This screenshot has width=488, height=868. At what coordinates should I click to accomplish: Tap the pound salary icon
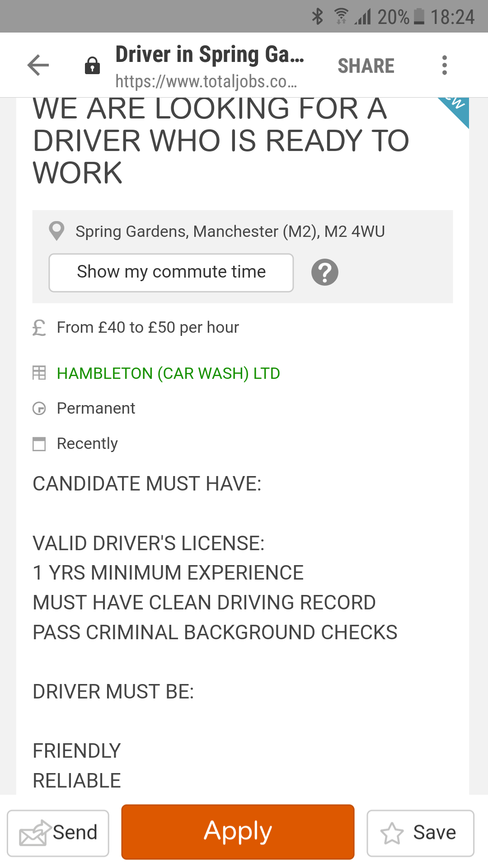point(39,328)
